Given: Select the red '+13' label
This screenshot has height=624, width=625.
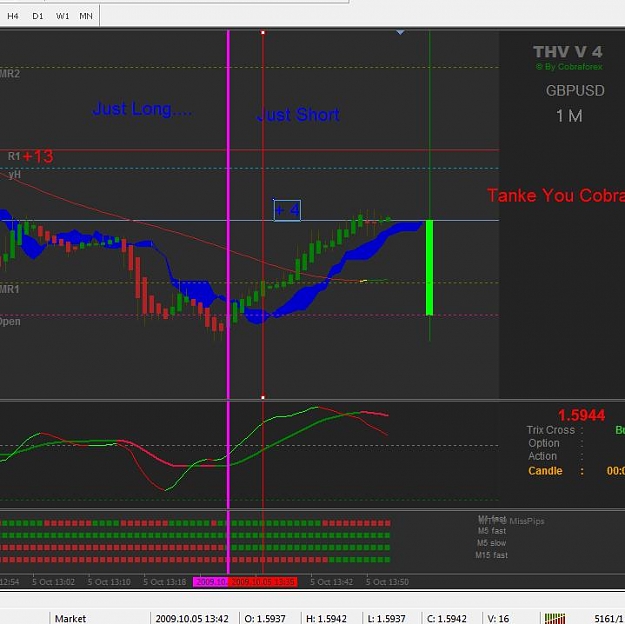Looking at the screenshot, I should pyautogui.click(x=38, y=156).
